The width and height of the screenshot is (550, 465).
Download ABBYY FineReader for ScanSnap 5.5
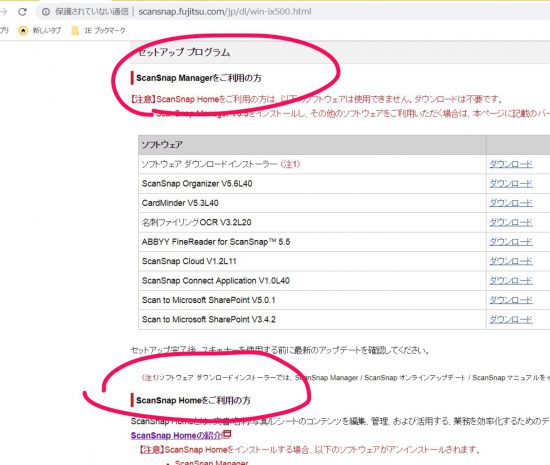click(511, 242)
